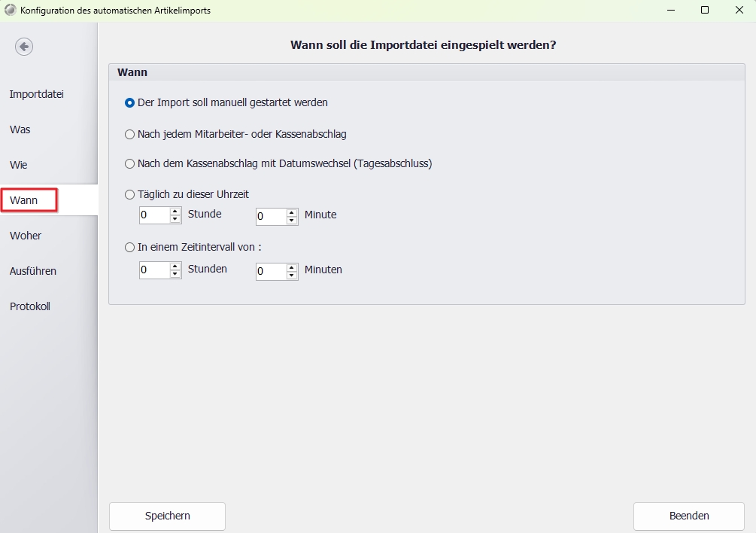Screen dimensions: 756x533
Task: Decrease the interval Minuten value with the down arrow
Action: [292, 275]
